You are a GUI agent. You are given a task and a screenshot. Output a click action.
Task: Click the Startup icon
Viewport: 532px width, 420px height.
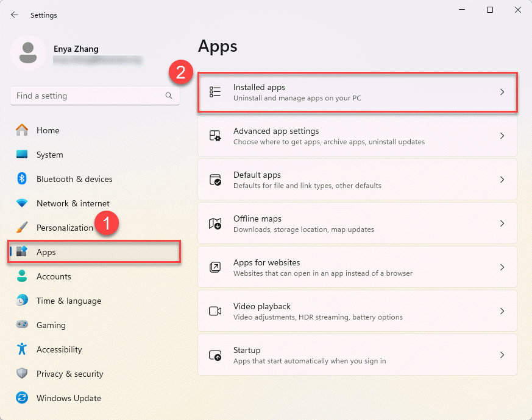[x=215, y=355]
